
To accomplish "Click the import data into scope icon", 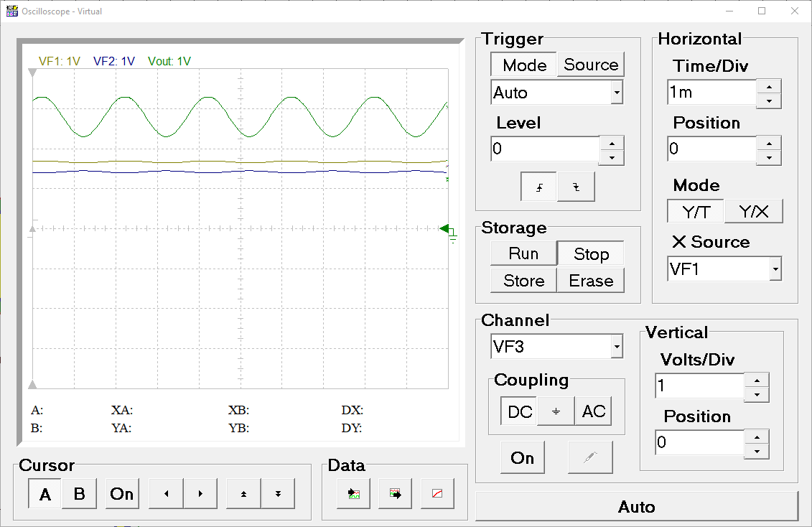I will point(353,494).
